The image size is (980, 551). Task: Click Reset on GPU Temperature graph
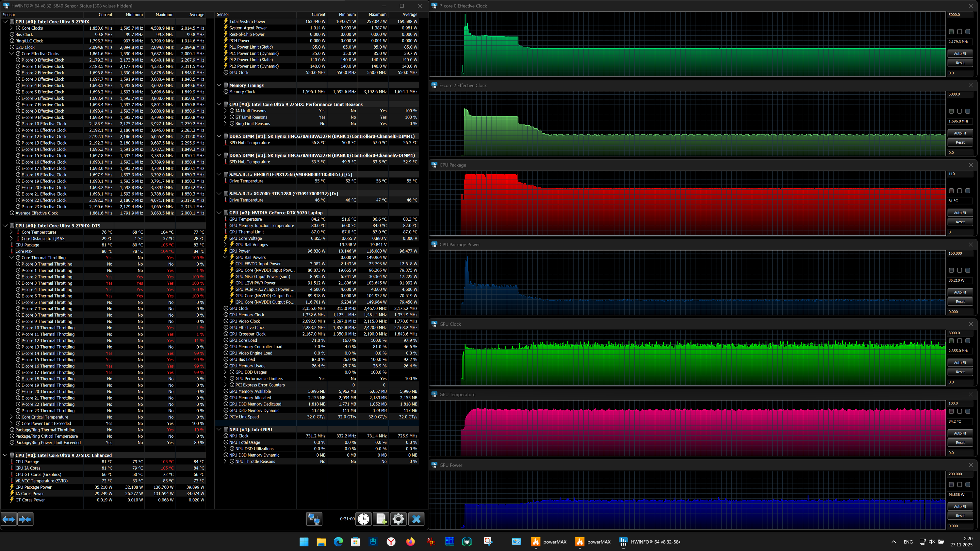pyautogui.click(x=960, y=443)
